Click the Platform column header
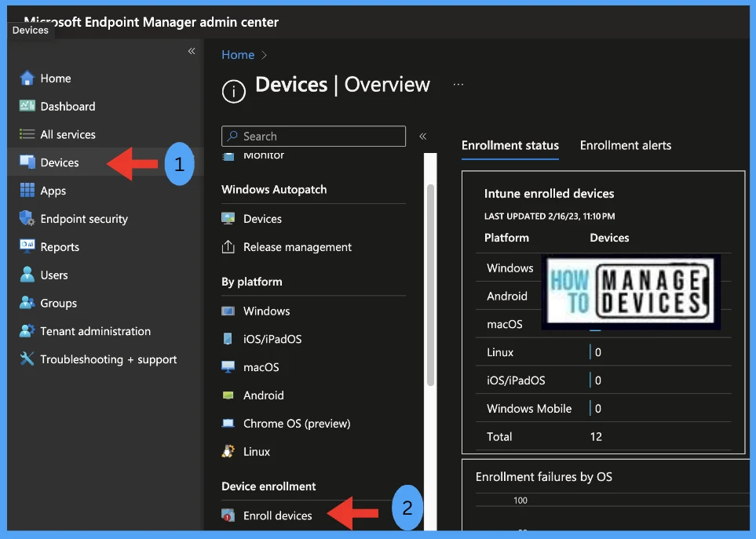Screen dimensions: 756x539 click(x=506, y=238)
